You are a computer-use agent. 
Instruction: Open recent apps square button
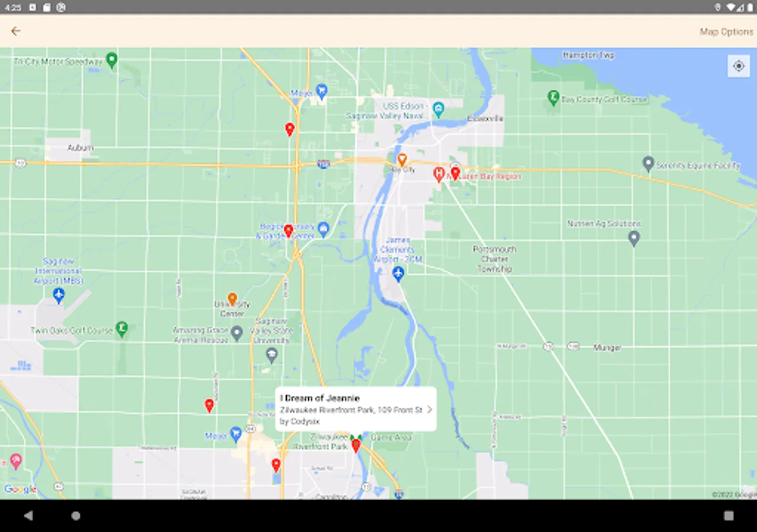(729, 515)
